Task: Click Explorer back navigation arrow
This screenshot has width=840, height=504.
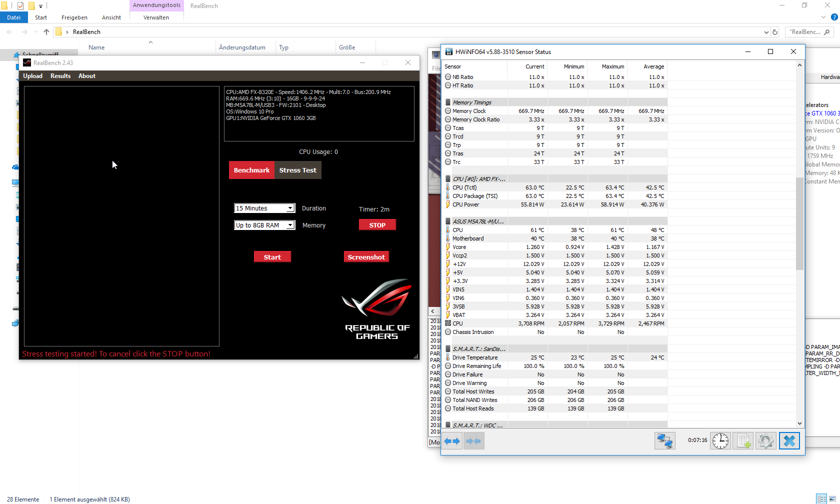Action: [10, 32]
